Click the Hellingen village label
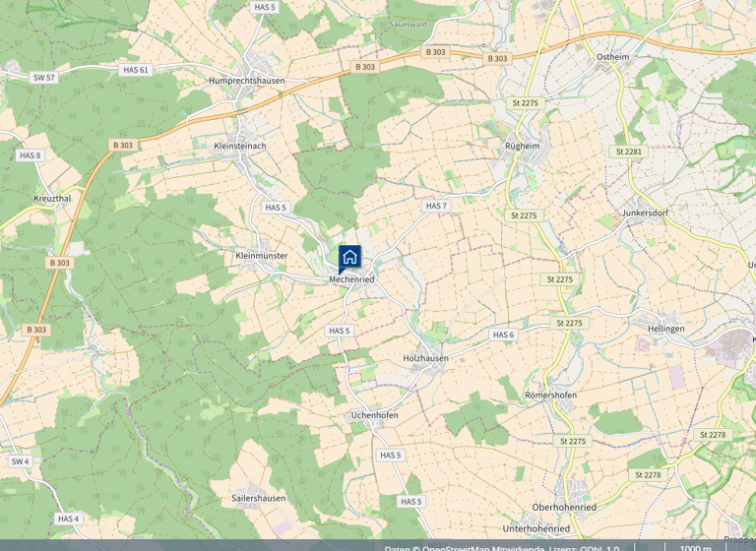 click(x=665, y=329)
